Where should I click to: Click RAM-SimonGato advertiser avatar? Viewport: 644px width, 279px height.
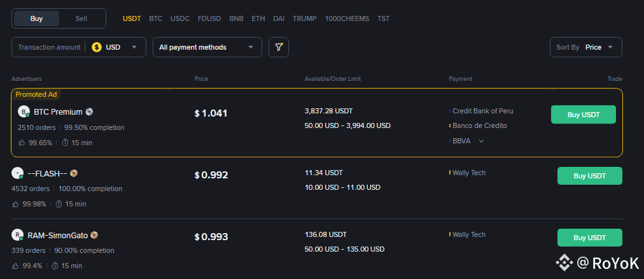[x=17, y=235]
